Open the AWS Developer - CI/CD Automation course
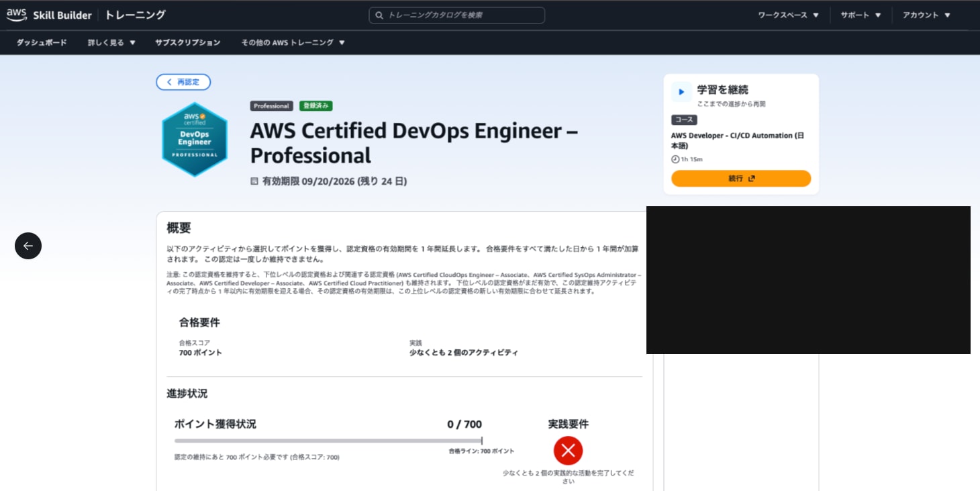 pyautogui.click(x=738, y=140)
